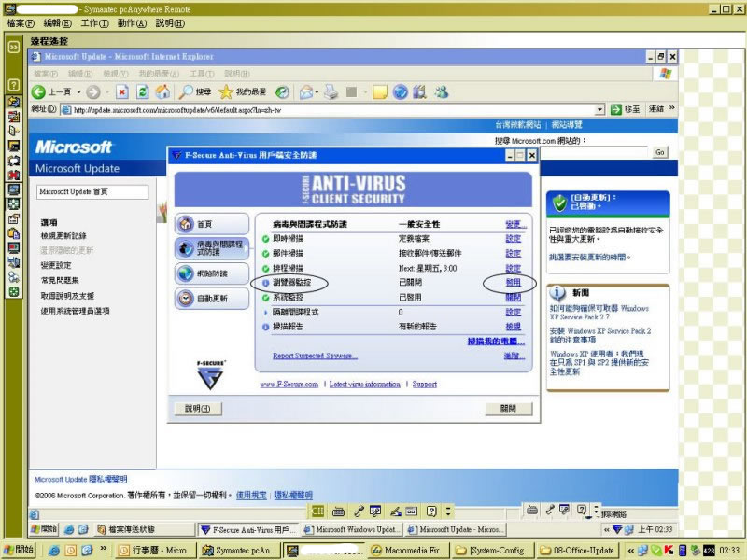The height and width of the screenshot is (560, 747).
Task: Open pcAnywhere 編輯(E) menu
Action: [x=57, y=23]
